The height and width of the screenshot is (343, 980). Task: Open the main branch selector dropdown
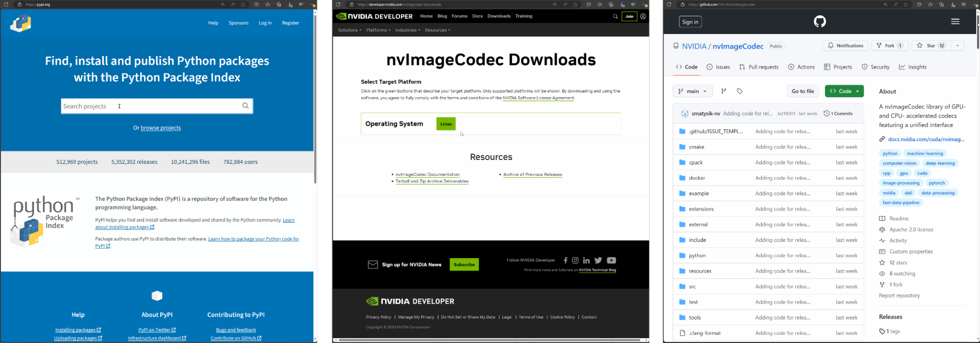(x=693, y=91)
